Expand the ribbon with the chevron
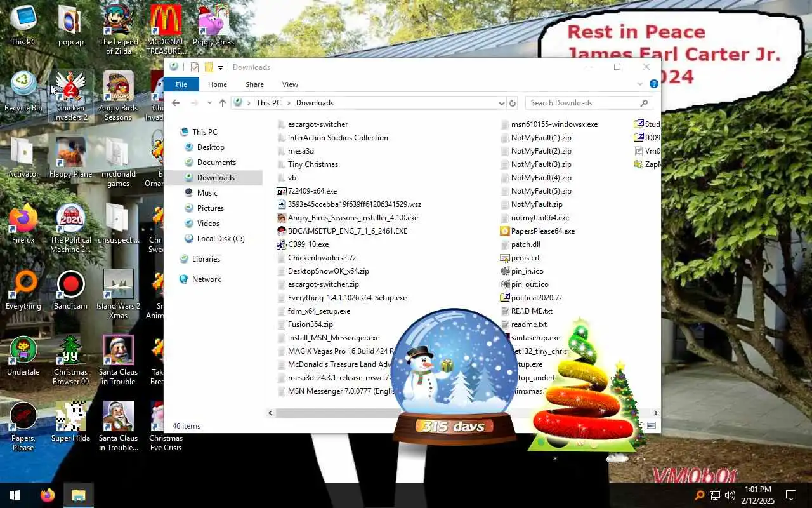 (639, 84)
